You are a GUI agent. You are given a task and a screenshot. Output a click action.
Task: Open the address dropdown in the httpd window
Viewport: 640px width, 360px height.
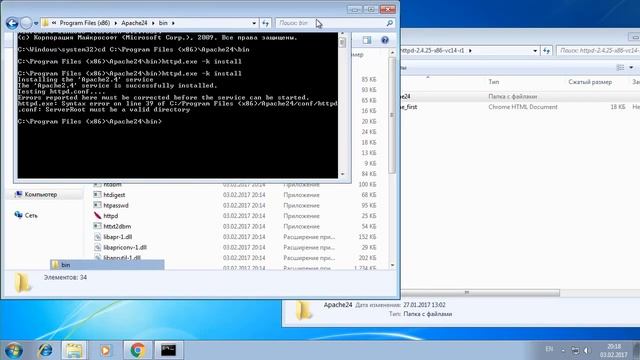[x=535, y=51]
